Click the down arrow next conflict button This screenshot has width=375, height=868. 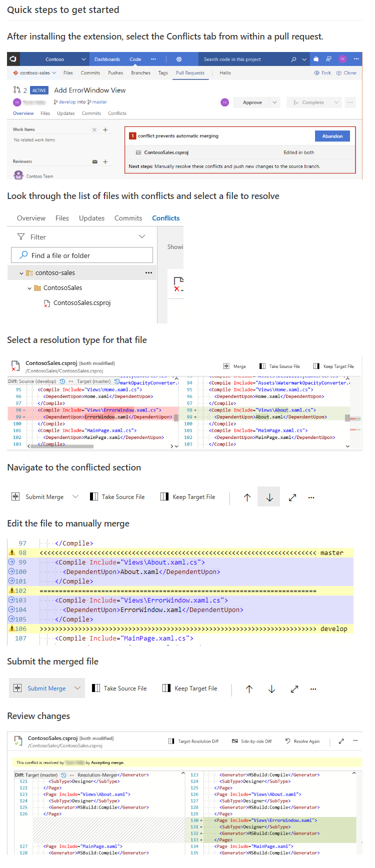pyautogui.click(x=269, y=497)
